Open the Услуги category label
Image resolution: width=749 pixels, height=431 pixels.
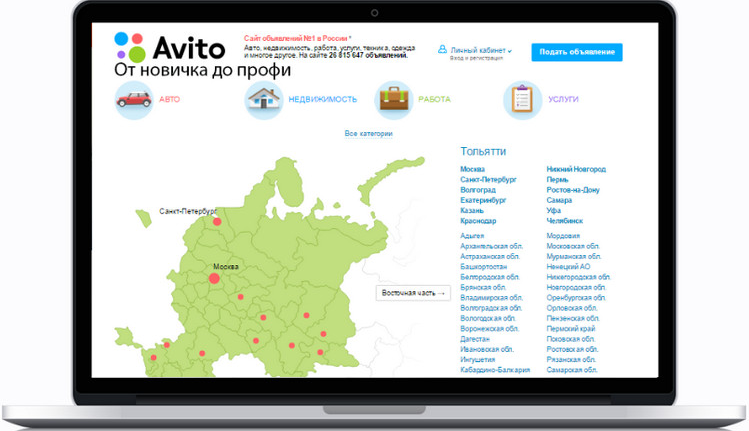tap(563, 100)
